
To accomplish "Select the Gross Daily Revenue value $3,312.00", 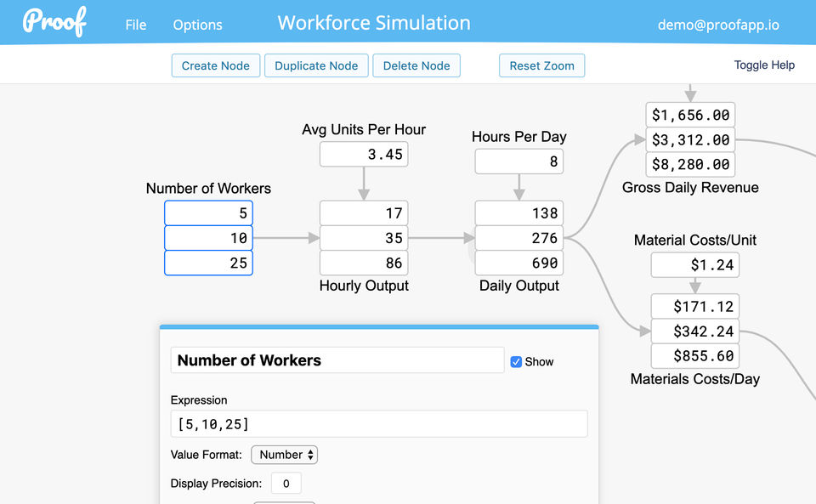I will click(x=690, y=140).
